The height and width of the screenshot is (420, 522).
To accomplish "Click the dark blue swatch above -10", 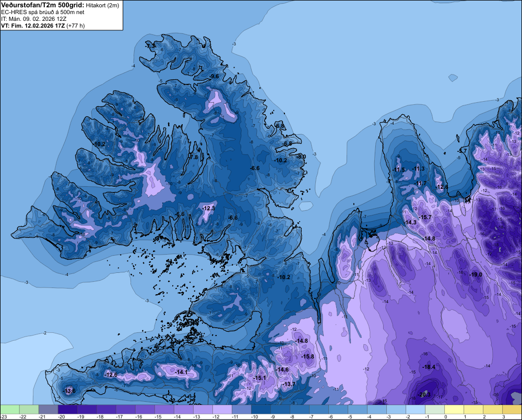I will point(261,409).
